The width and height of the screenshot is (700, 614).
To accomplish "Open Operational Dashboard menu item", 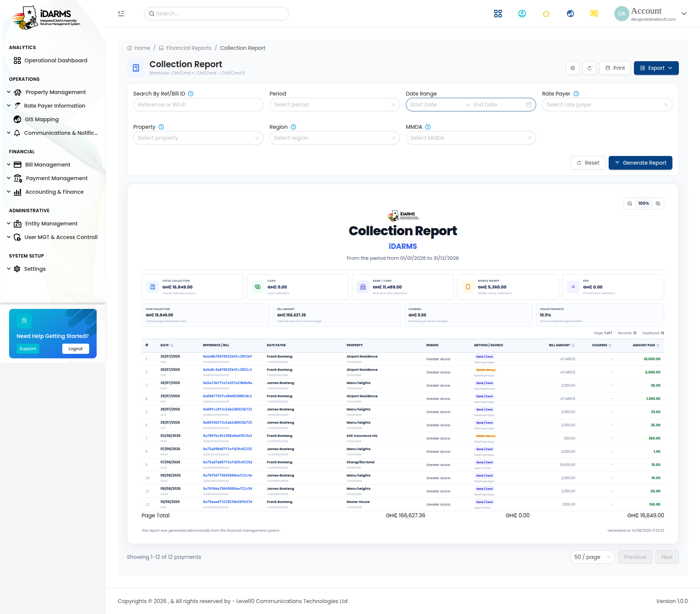I will pyautogui.click(x=56, y=60).
